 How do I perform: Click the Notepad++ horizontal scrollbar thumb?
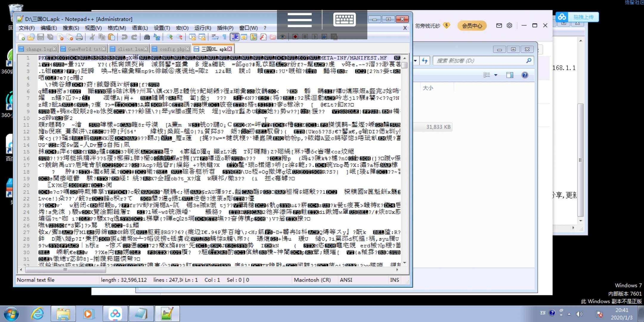[66, 270]
